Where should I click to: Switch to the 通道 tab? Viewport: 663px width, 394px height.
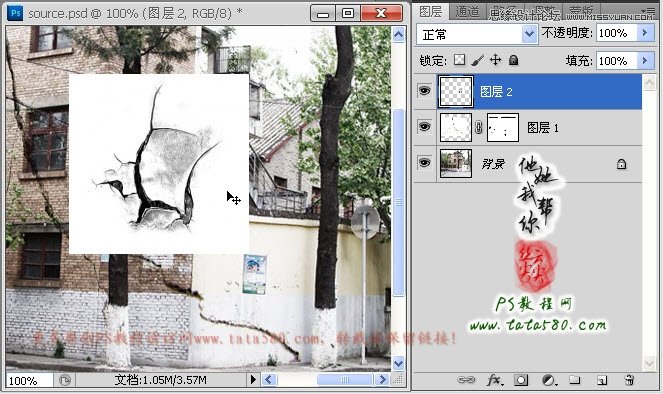[467, 12]
